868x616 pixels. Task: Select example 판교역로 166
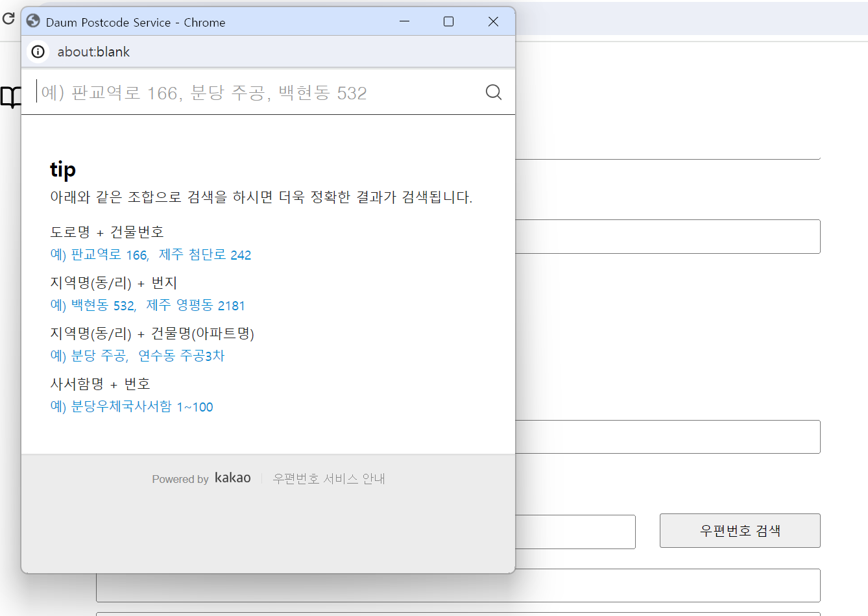tap(110, 254)
